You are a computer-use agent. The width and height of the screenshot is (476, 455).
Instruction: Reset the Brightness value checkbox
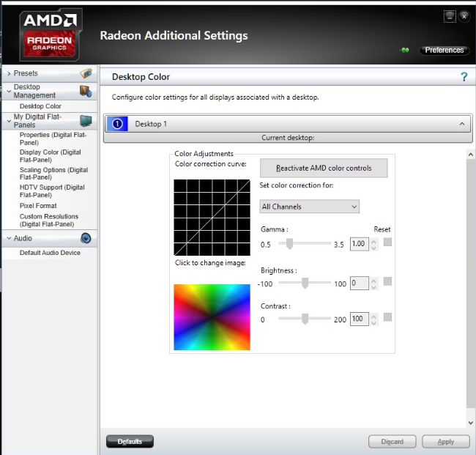pyautogui.click(x=387, y=281)
